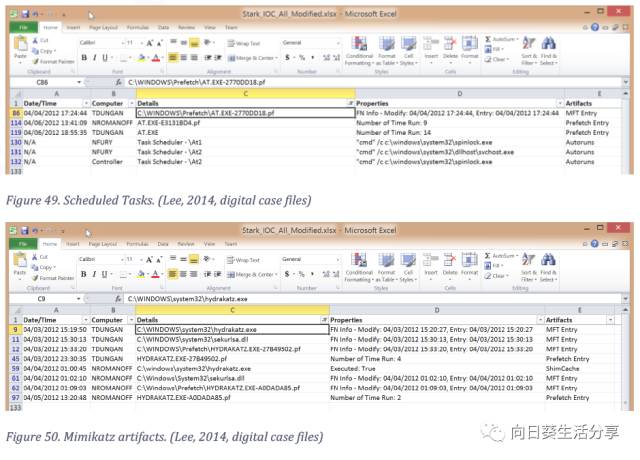Open the Computer filter dropdown in the Figure 50 sheet

click(131, 320)
